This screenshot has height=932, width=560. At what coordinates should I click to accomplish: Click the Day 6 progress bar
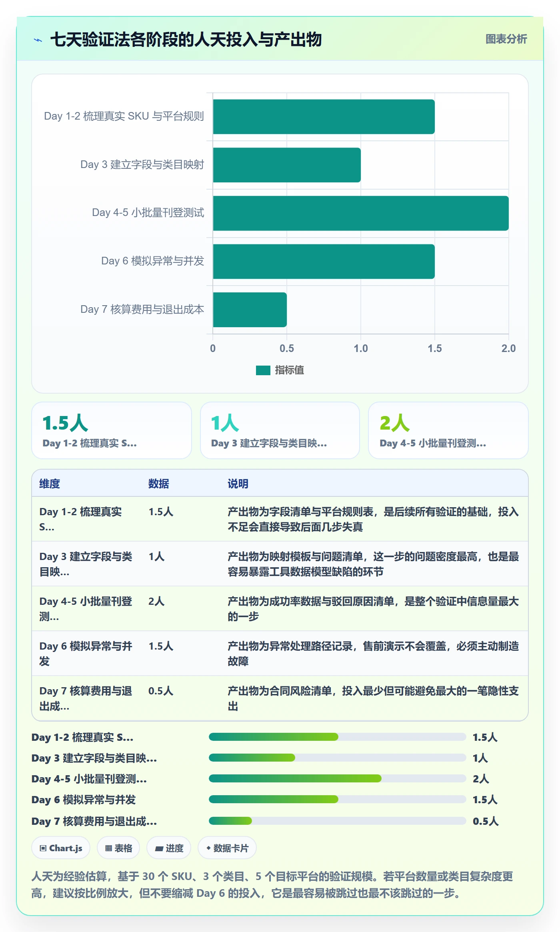[x=338, y=799]
